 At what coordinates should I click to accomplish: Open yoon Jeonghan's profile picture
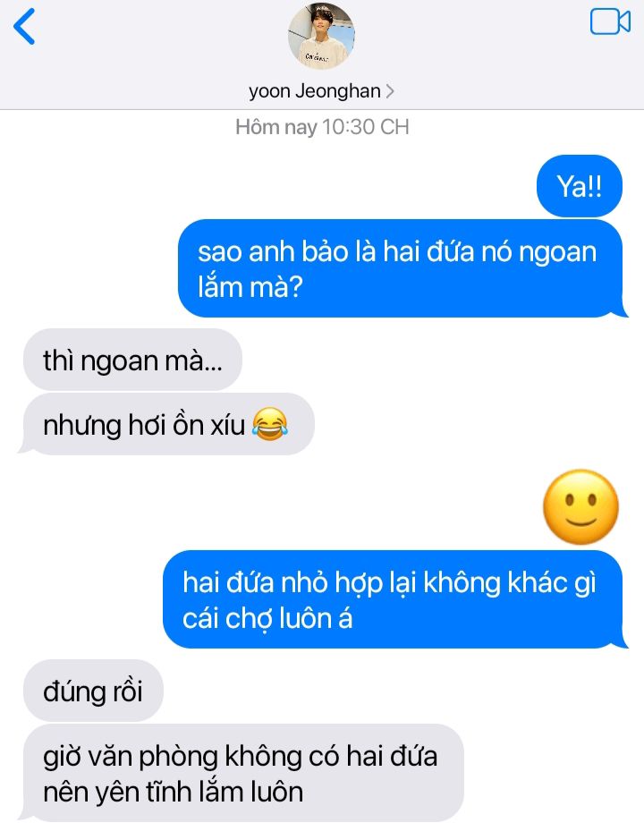[x=321, y=36]
